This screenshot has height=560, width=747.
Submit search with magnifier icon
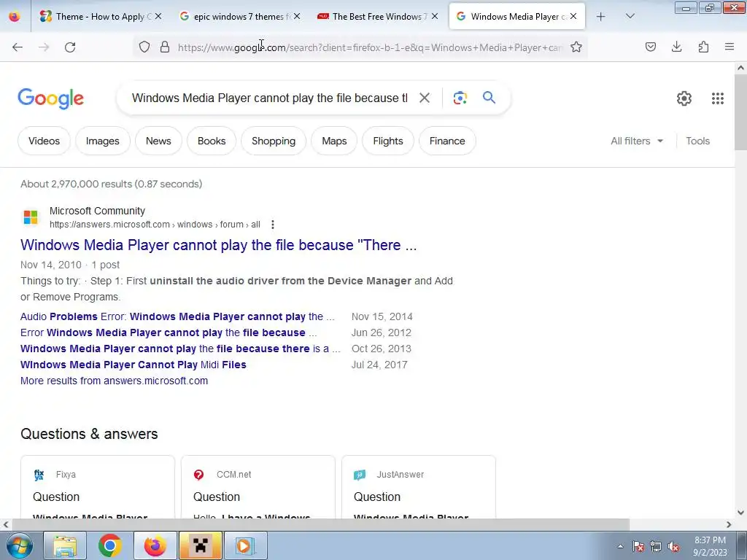tap(489, 98)
